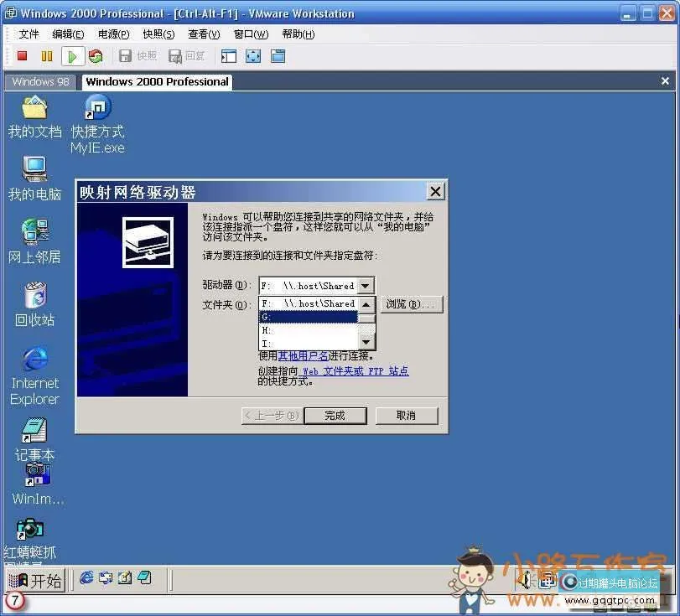Expand the 文件夹 folder combo box

point(365,303)
